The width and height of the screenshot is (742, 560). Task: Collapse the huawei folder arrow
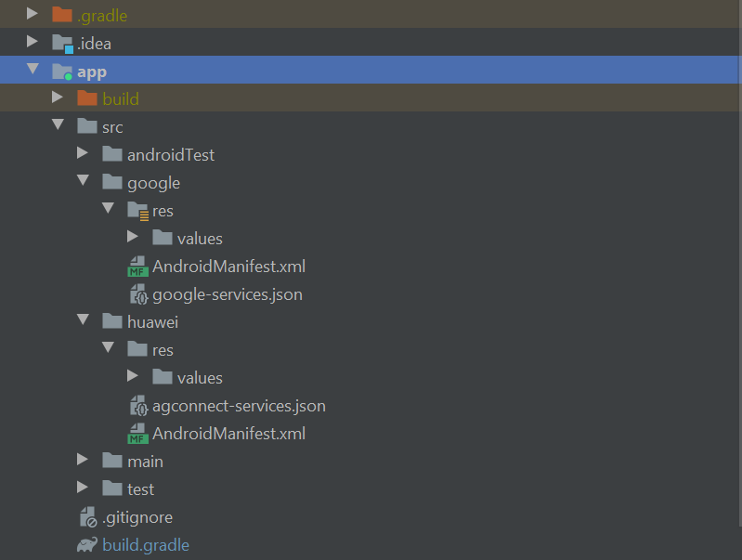(83, 319)
